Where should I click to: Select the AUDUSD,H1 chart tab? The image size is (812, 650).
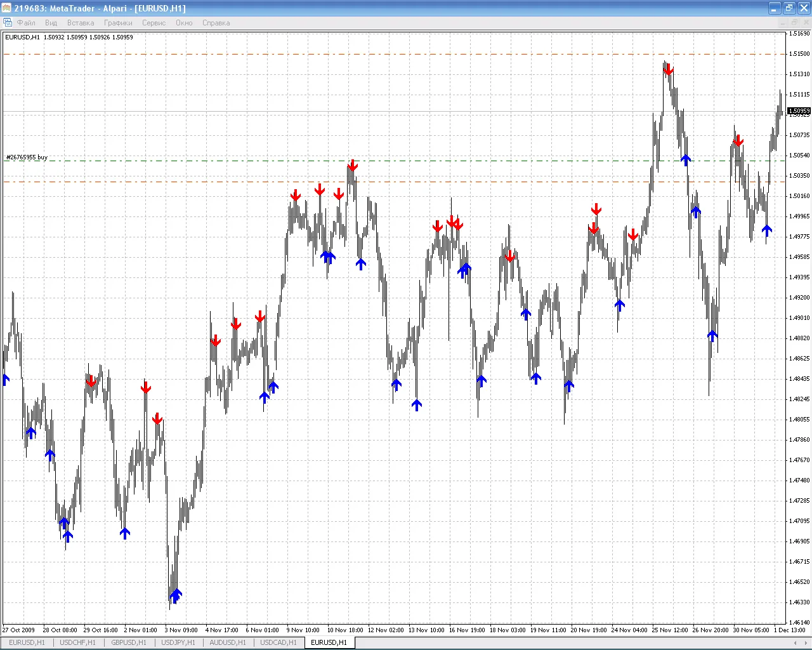[227, 642]
